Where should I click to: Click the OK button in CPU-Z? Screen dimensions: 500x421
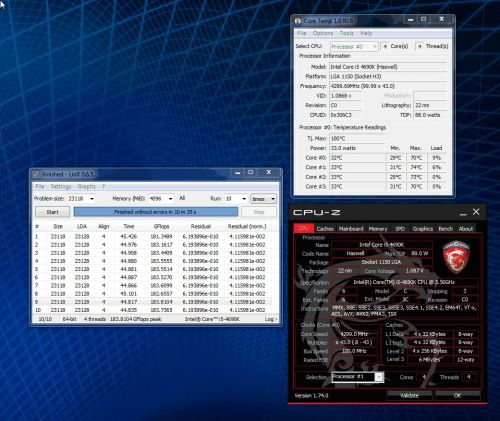457,395
